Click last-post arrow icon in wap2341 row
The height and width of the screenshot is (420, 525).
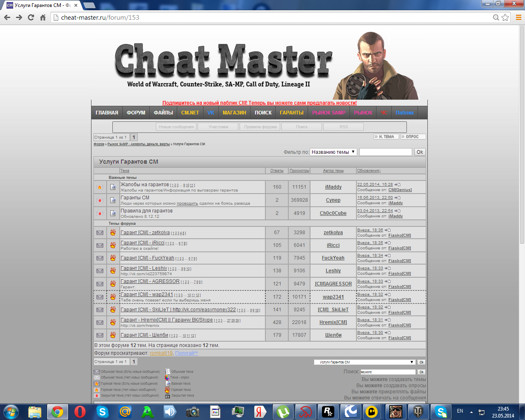(388, 294)
